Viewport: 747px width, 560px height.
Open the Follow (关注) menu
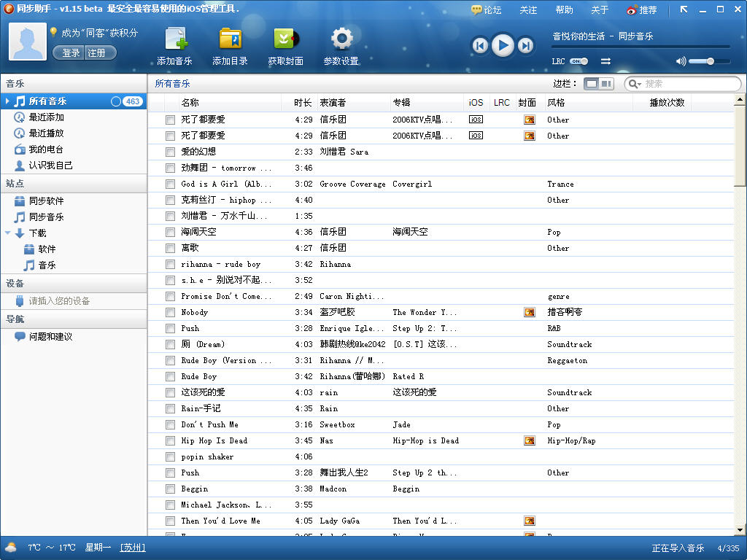pos(528,10)
